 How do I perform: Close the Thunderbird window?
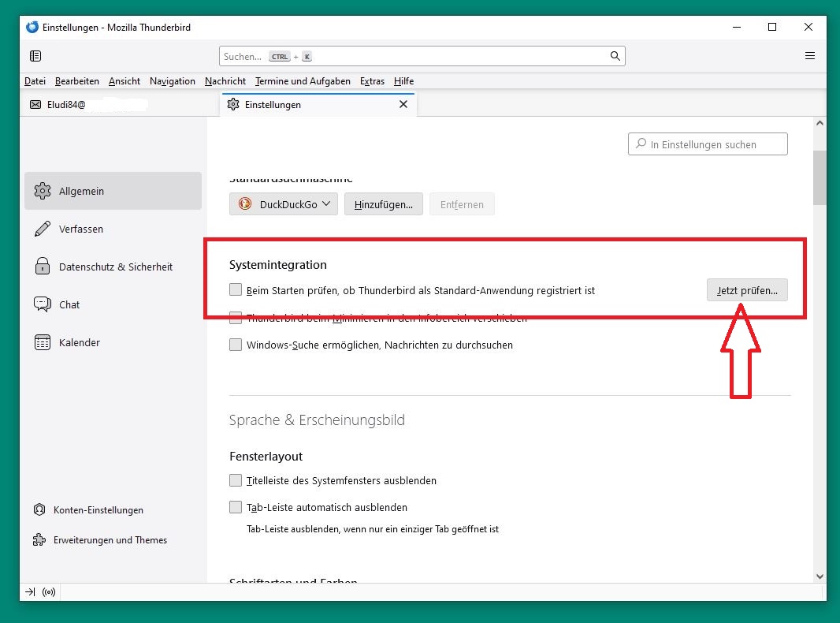(808, 27)
